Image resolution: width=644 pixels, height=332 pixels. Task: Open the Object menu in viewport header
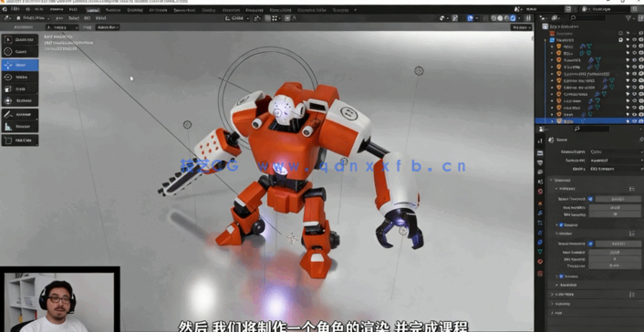(100, 18)
